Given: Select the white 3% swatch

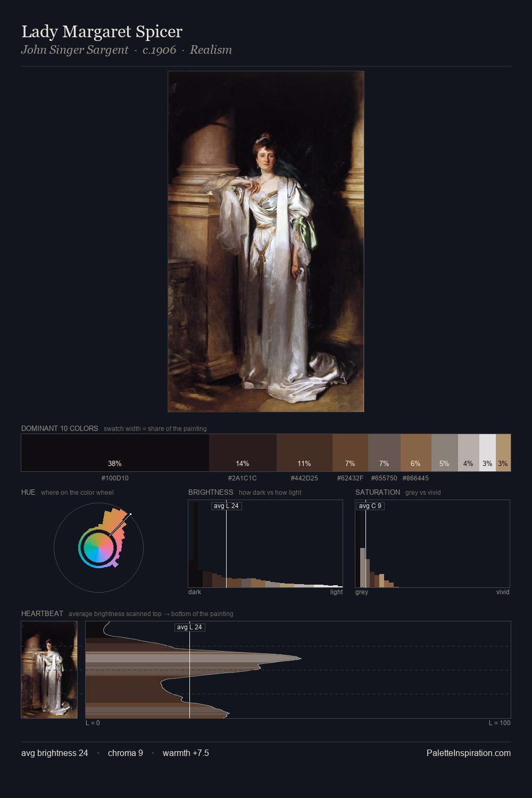Looking at the screenshot, I should (487, 453).
